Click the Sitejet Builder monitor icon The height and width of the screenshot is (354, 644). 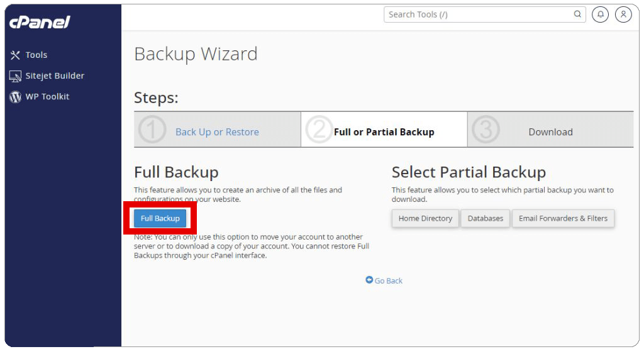pyautogui.click(x=15, y=76)
